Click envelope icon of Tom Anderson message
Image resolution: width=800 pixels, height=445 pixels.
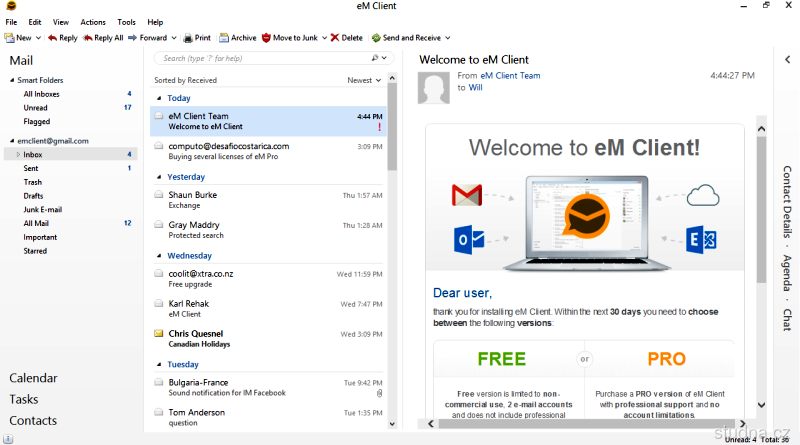[159, 412]
